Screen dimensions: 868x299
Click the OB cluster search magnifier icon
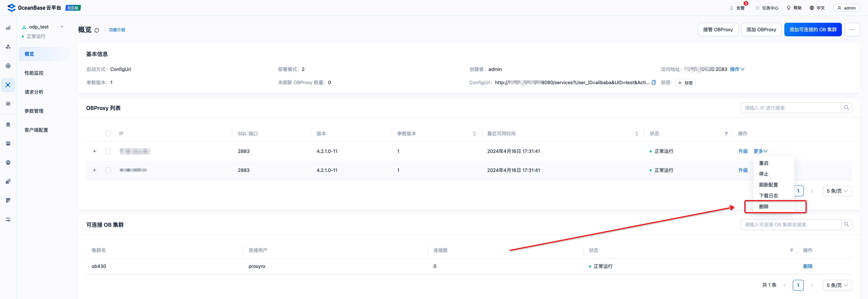pos(846,225)
